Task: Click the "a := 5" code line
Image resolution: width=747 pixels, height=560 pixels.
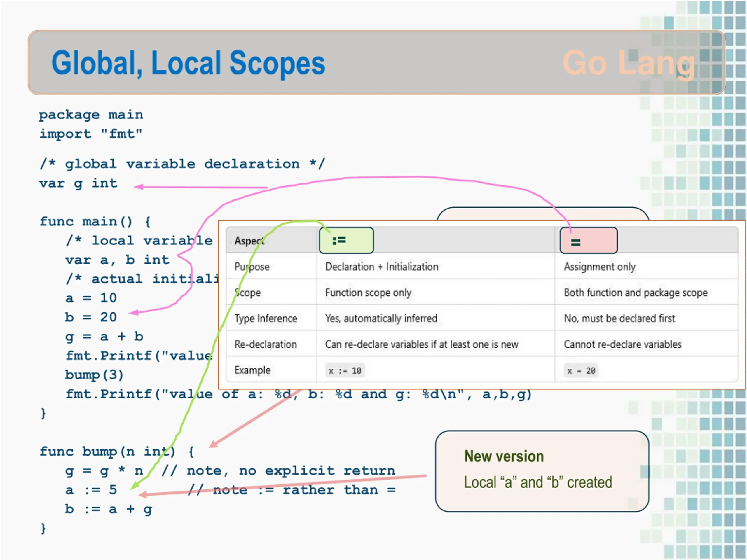Action: coord(91,490)
